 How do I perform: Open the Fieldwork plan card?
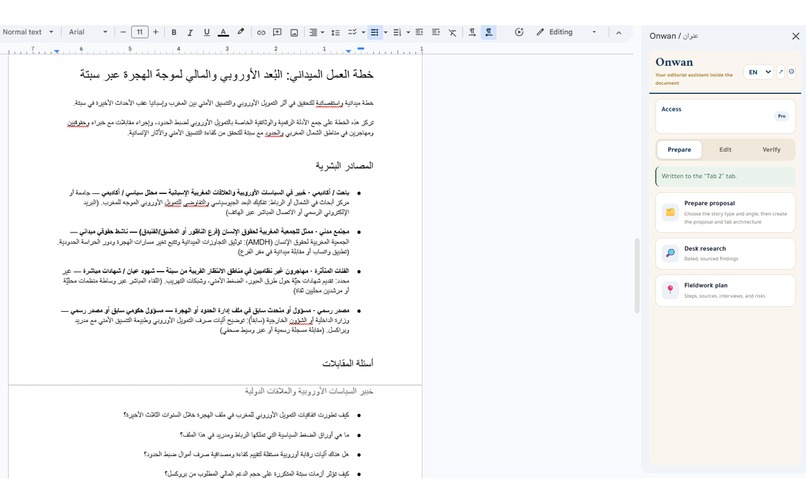[725, 291]
